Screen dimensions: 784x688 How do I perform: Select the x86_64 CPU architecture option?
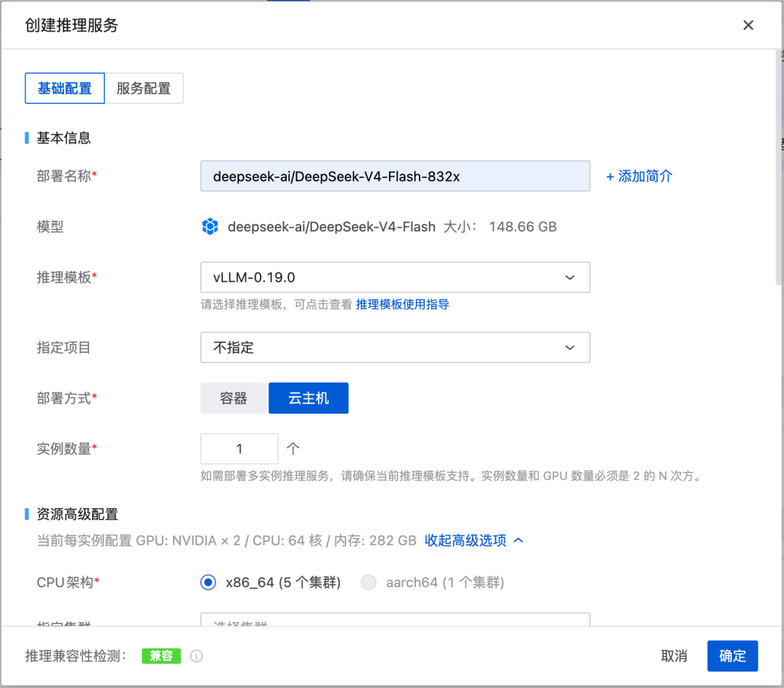click(208, 582)
